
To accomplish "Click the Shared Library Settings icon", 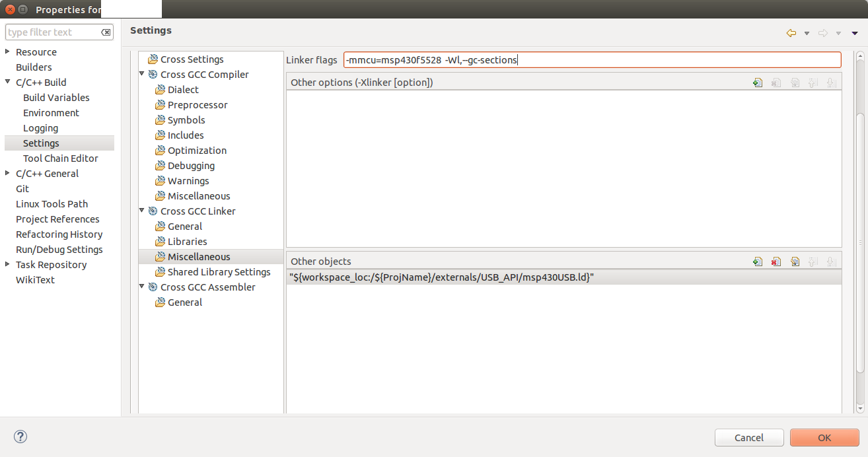I will point(161,272).
